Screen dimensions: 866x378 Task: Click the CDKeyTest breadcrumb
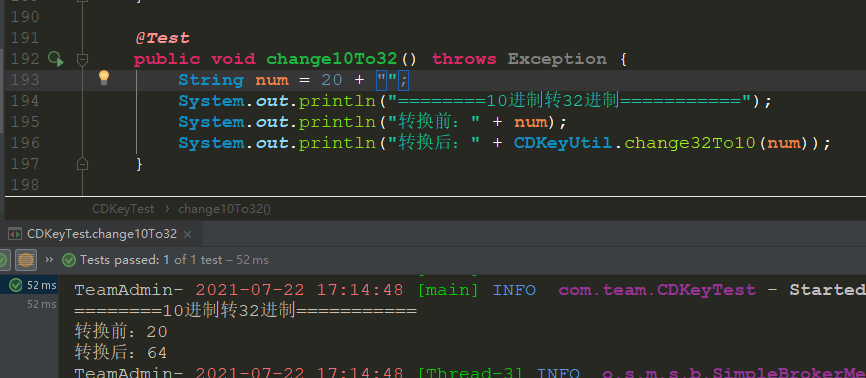[123, 209]
